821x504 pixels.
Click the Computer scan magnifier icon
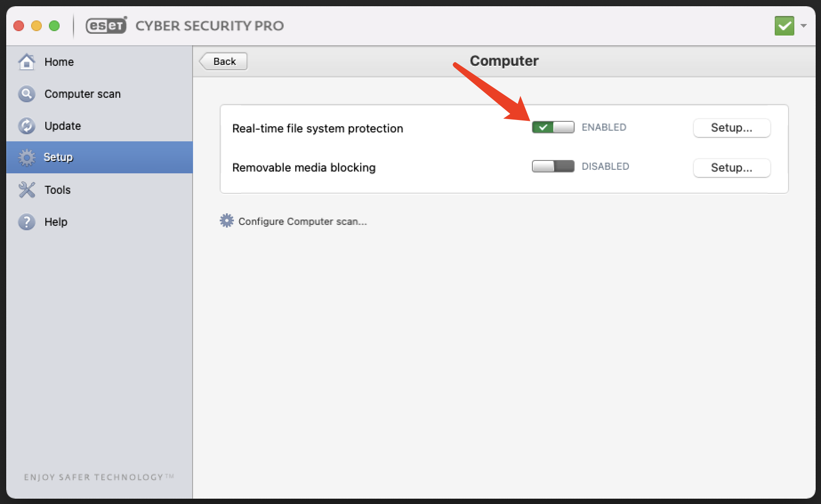point(27,94)
